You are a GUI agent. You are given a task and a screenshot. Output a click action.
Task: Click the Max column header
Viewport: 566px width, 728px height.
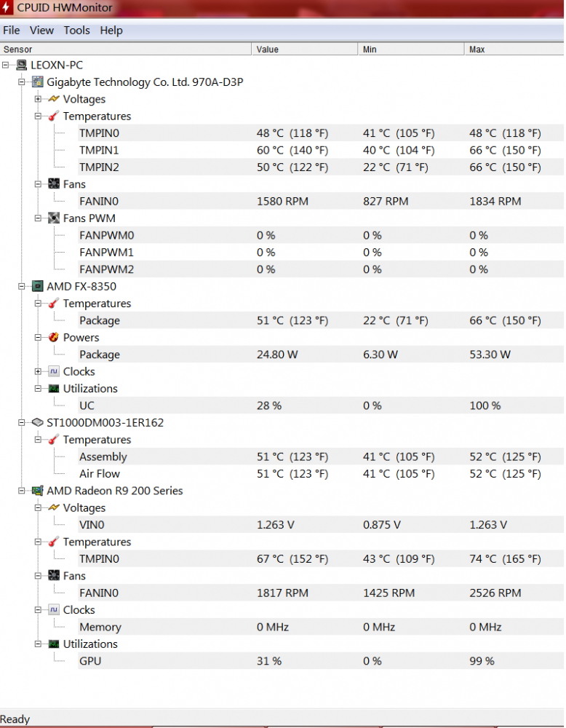click(x=477, y=50)
